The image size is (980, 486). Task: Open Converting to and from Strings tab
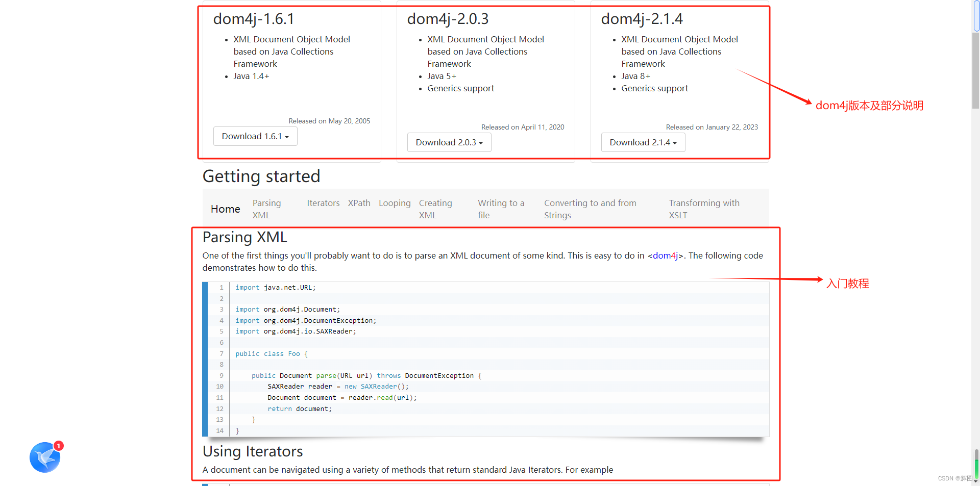[590, 209]
